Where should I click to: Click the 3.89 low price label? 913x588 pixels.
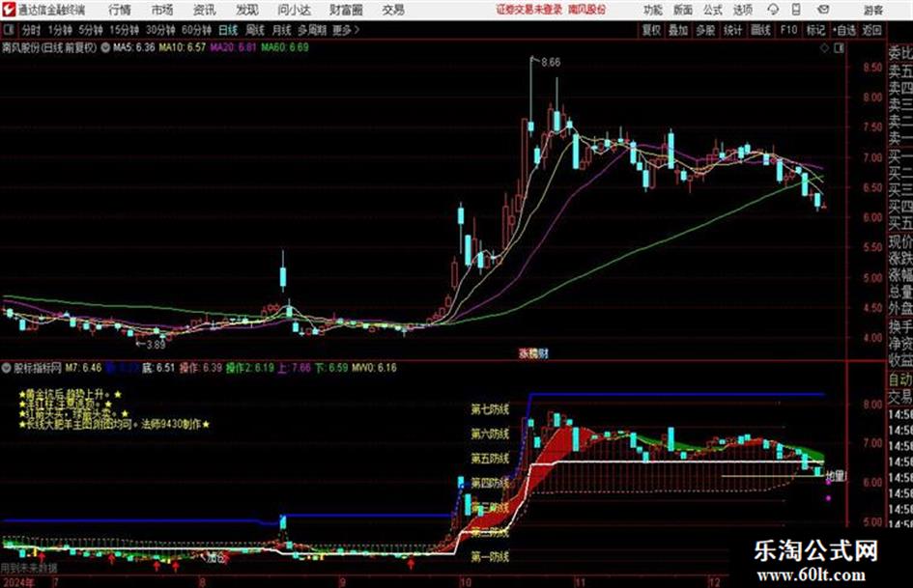tap(156, 345)
